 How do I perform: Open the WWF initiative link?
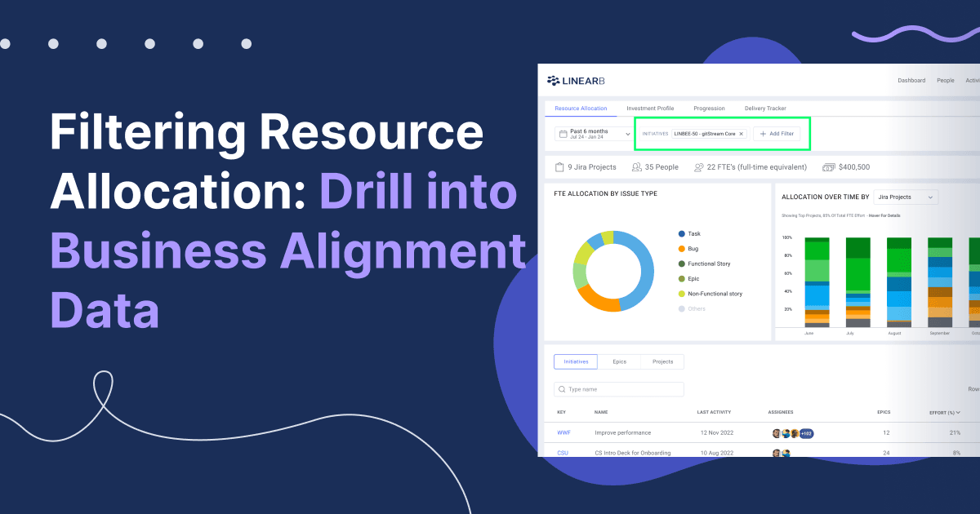[563, 432]
